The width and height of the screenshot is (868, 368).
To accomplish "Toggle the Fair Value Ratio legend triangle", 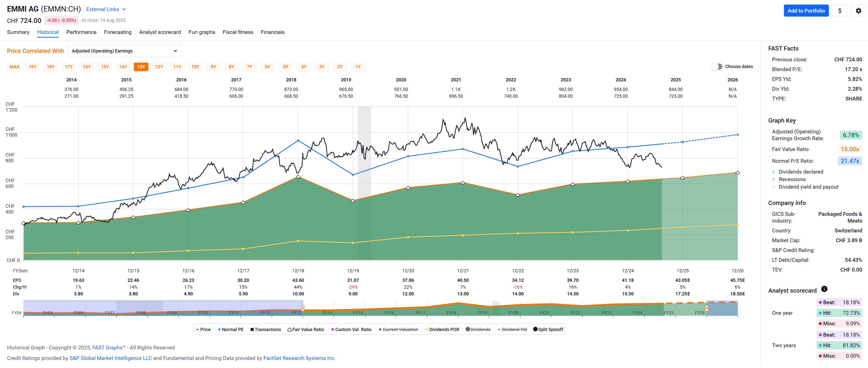I will [x=290, y=330].
